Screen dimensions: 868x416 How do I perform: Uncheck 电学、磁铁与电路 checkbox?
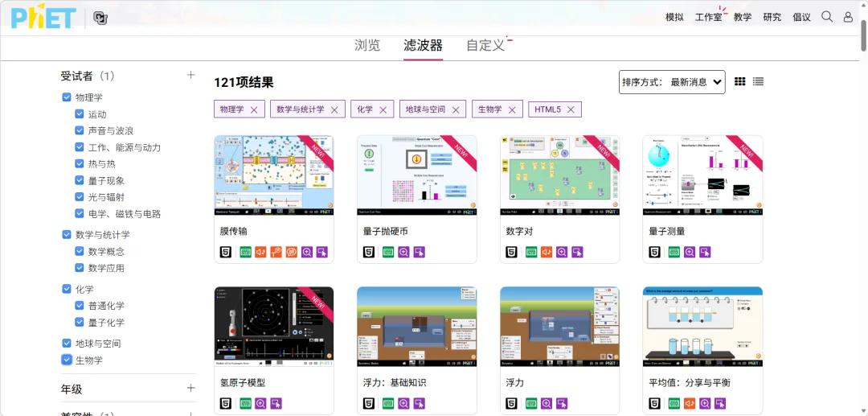[79, 214]
